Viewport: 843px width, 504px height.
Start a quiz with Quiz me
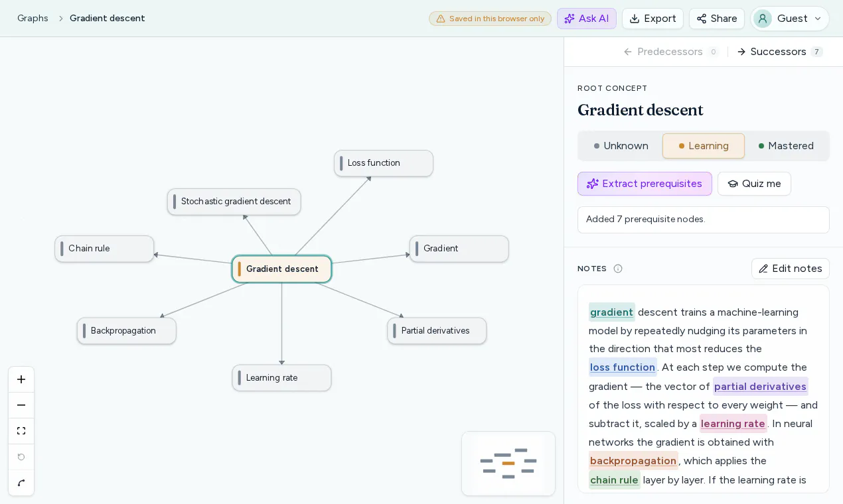click(x=754, y=184)
